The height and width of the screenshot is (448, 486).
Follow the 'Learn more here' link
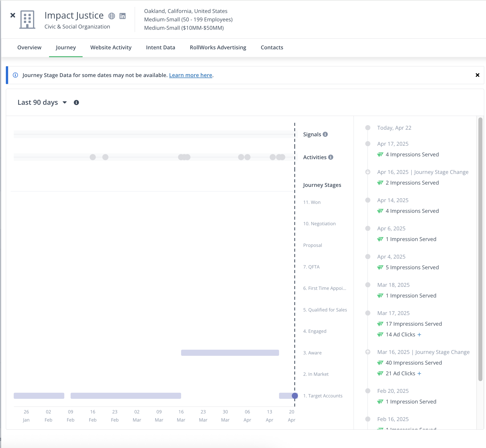pos(191,75)
